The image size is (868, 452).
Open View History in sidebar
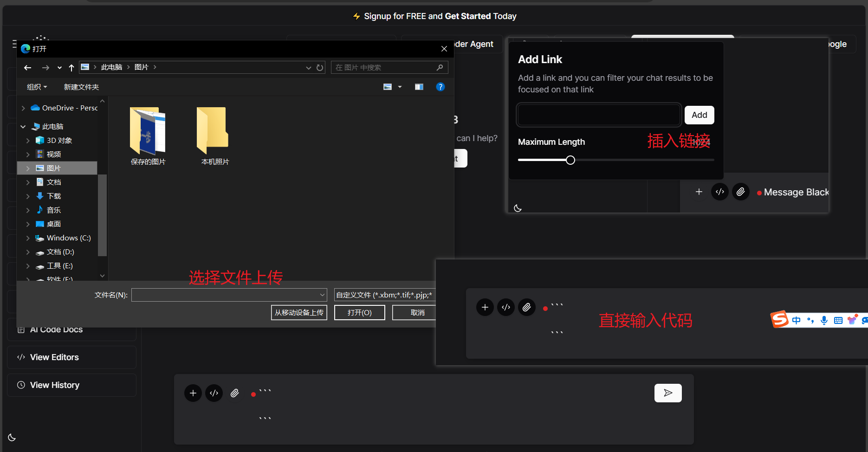[71, 385]
